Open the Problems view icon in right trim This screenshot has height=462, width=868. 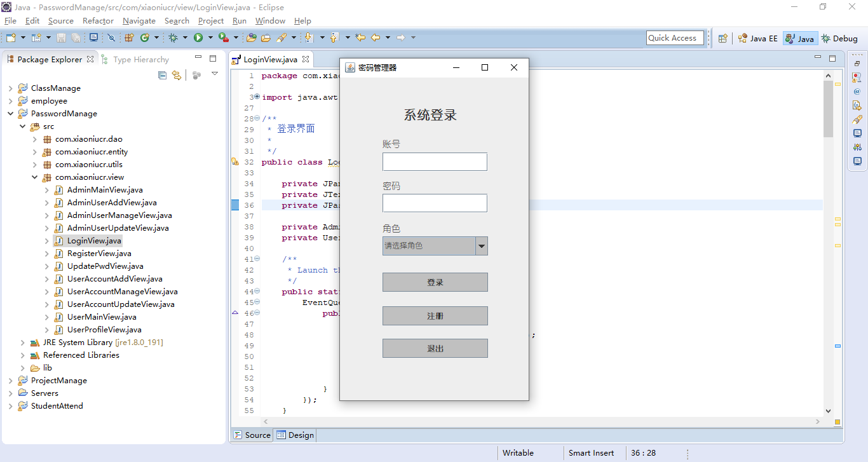857,78
